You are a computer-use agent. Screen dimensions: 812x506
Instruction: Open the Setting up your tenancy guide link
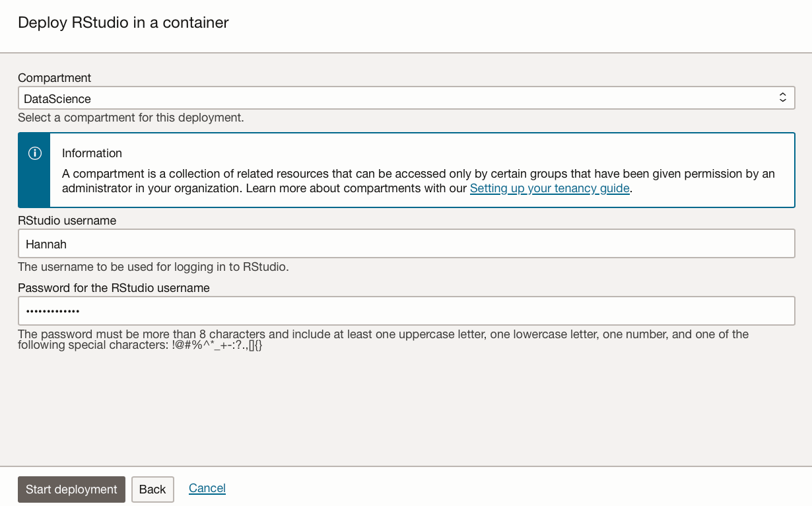coord(549,188)
